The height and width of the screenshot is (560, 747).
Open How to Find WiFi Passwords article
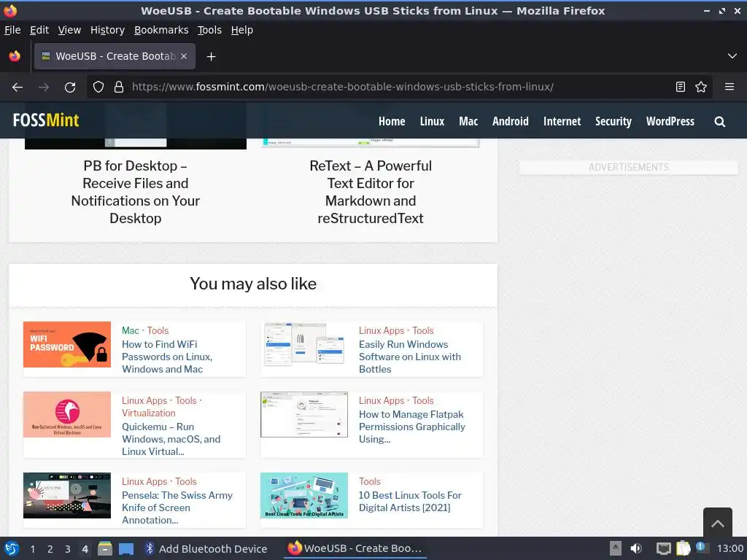pos(167,357)
